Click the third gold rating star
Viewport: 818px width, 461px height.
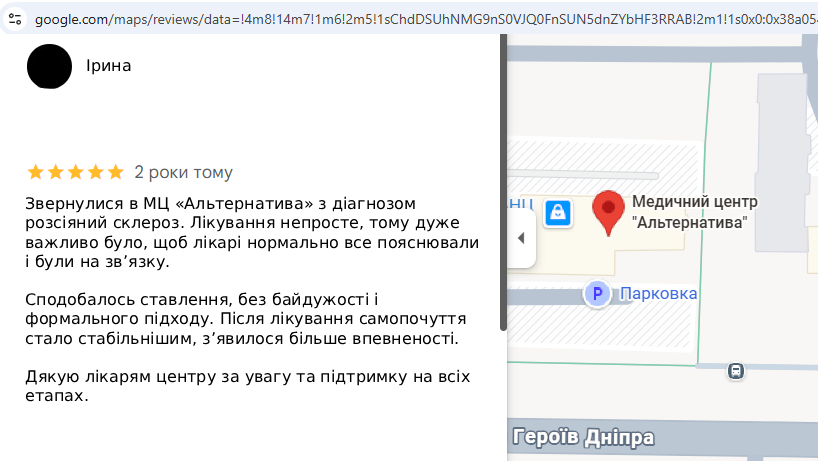76,172
